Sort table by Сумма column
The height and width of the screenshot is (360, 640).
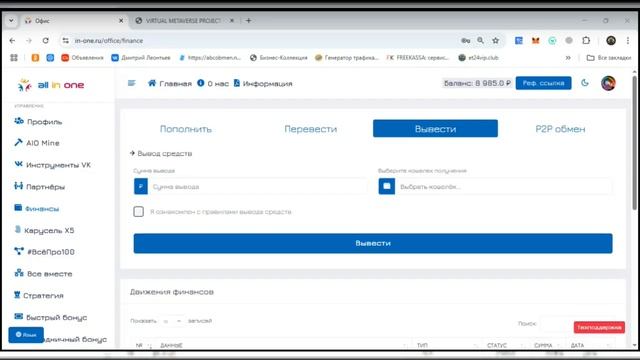[x=547, y=345]
